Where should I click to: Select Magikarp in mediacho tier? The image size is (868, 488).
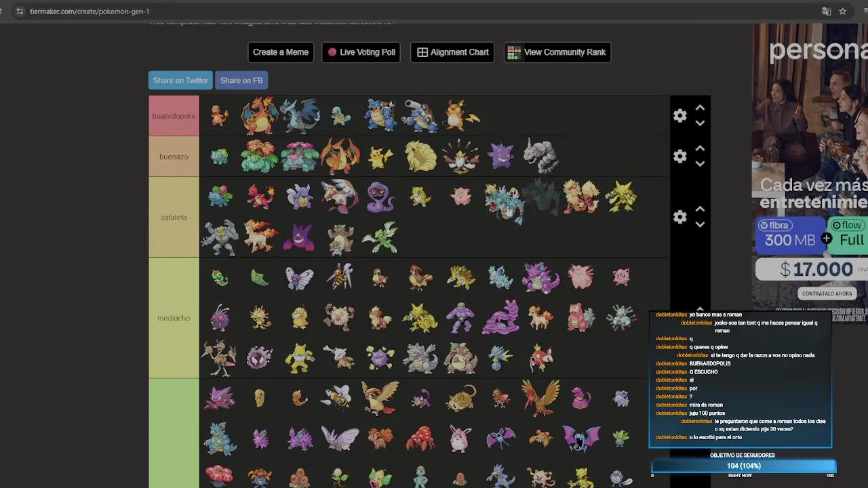click(540, 358)
